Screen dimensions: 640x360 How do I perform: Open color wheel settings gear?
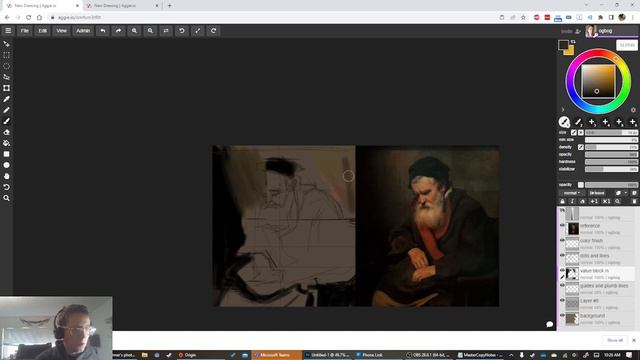point(633,110)
